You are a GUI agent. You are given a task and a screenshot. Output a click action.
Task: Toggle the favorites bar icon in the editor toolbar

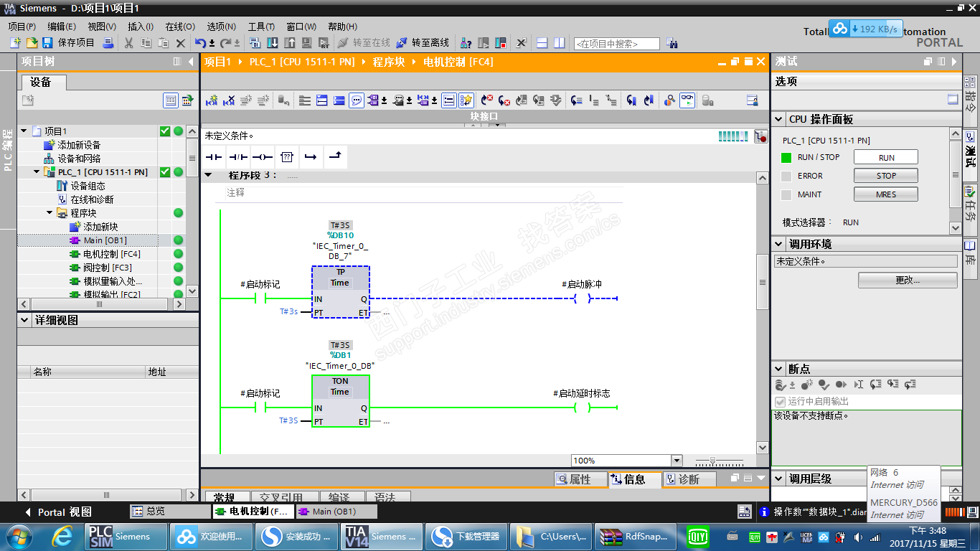(466, 100)
